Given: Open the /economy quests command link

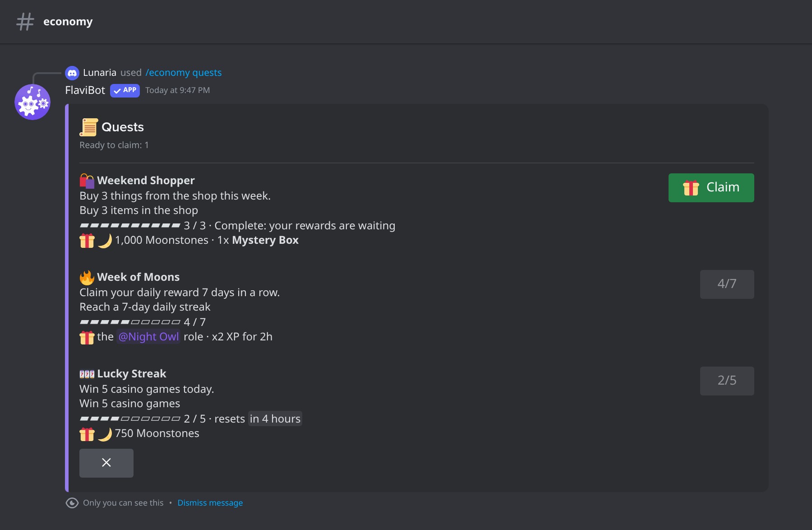Looking at the screenshot, I should (x=184, y=73).
